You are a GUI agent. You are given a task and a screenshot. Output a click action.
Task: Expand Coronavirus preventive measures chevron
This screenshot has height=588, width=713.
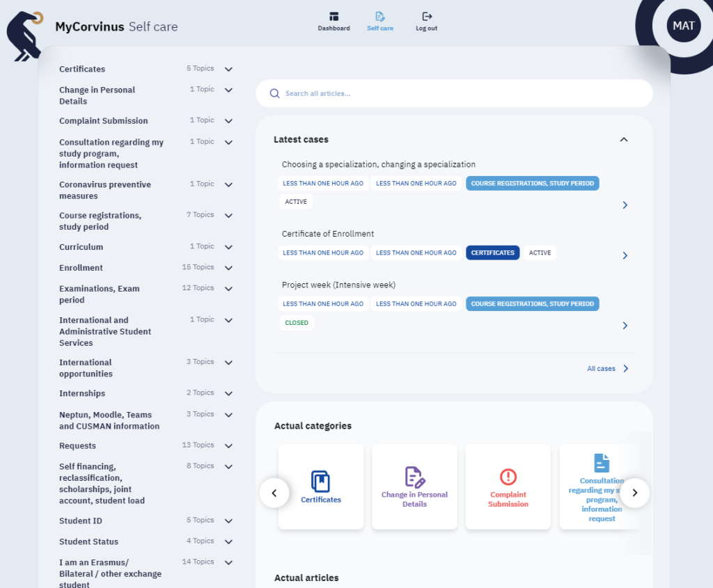(228, 185)
